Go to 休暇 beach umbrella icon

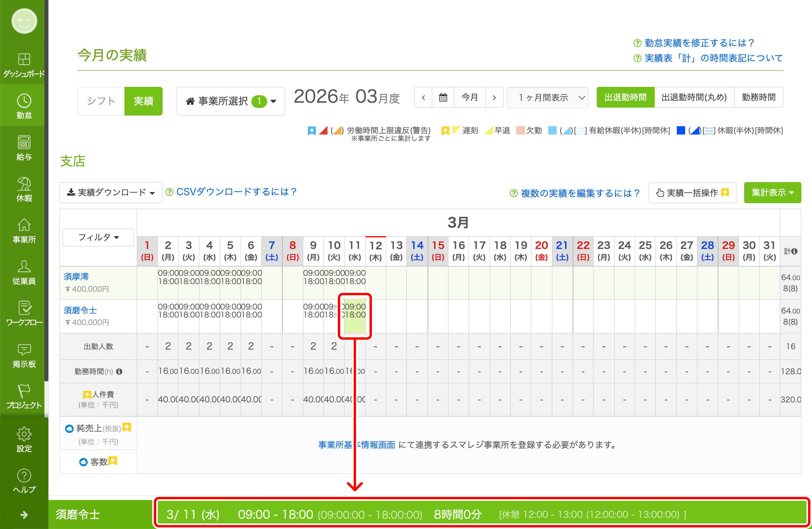[x=24, y=184]
